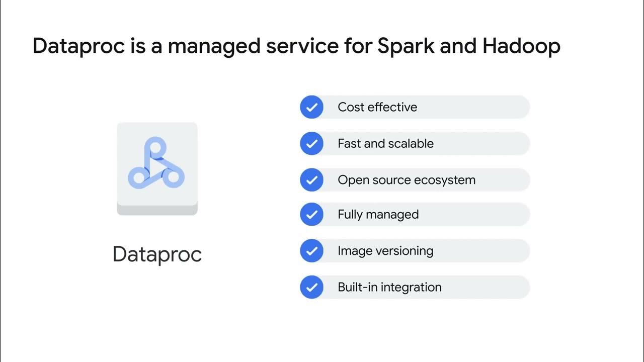644x362 pixels.
Task: Click the slide title about Spark and Hadoop
Action: [x=296, y=46]
